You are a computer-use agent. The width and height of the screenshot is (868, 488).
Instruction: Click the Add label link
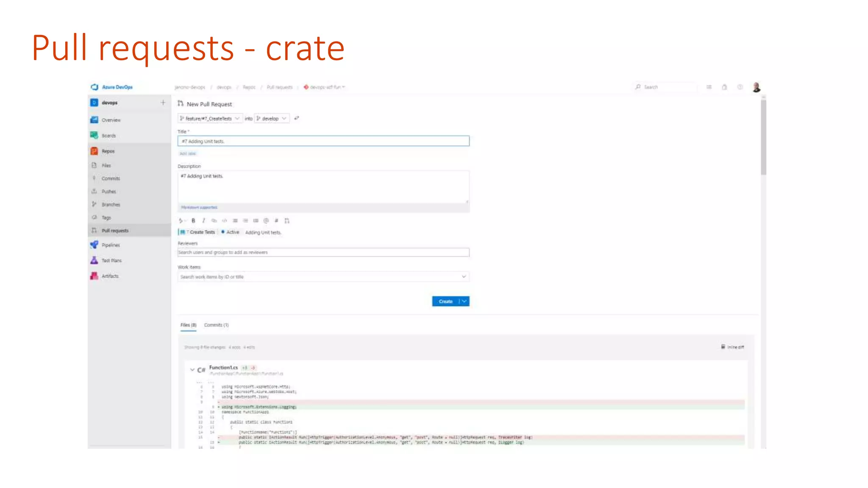(x=188, y=153)
